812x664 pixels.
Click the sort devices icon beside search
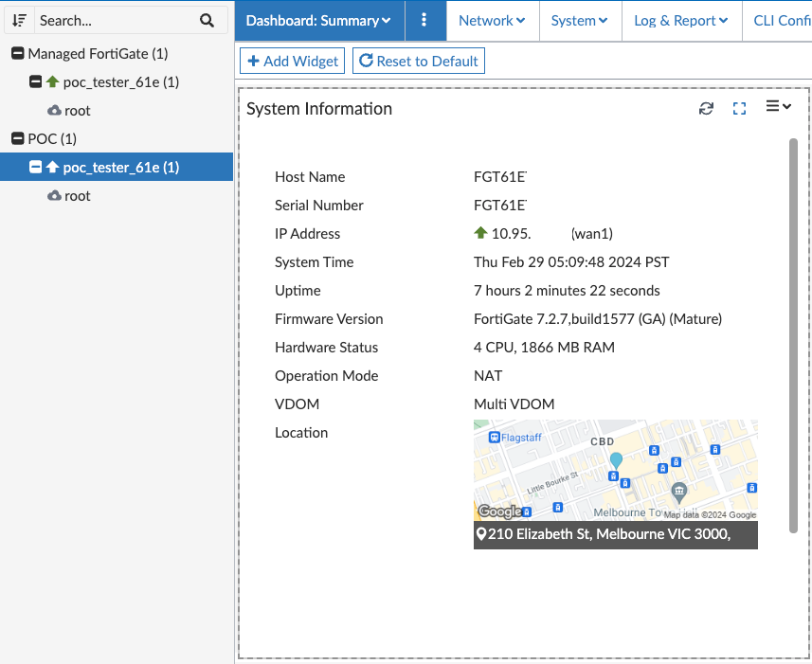tap(19, 20)
